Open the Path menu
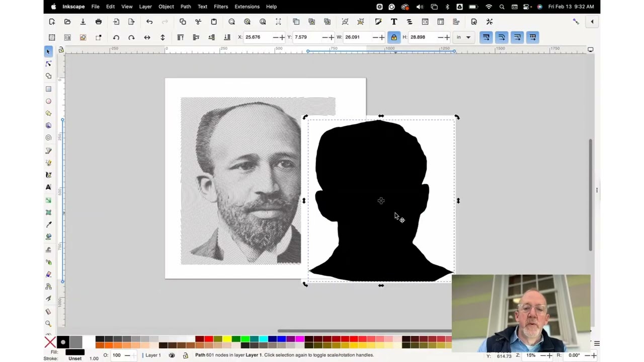The height and width of the screenshot is (362, 644). point(186,7)
